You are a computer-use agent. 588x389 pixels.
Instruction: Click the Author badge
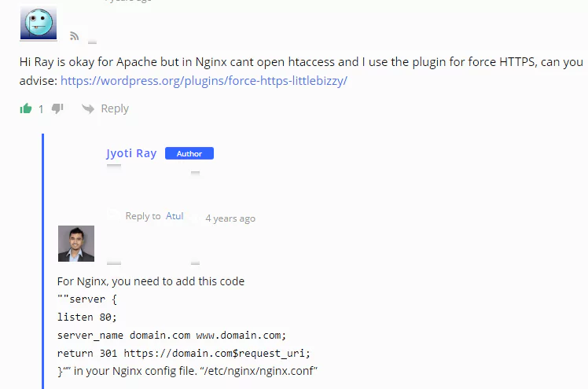[189, 153]
